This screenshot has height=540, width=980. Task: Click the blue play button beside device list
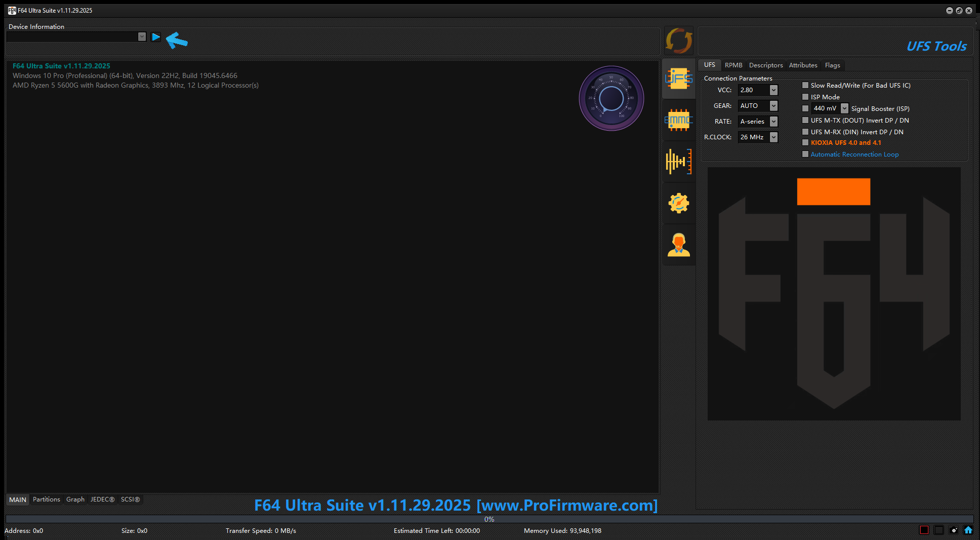coord(156,37)
